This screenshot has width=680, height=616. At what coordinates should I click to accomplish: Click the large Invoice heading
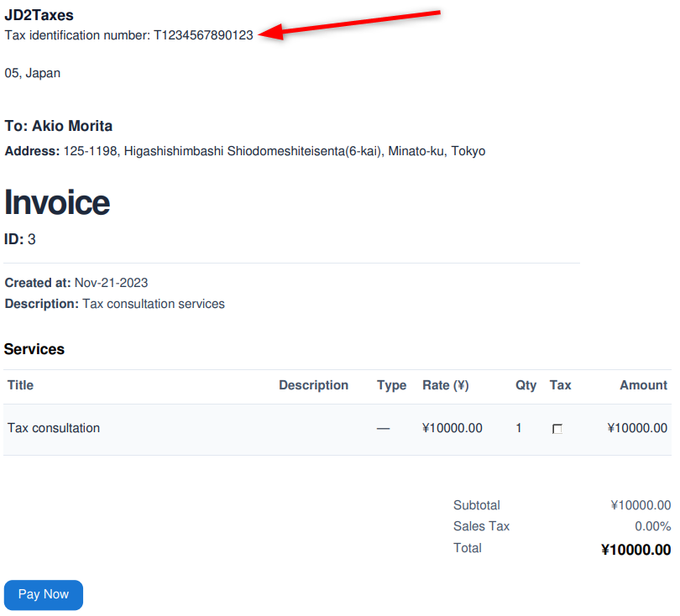[57, 202]
